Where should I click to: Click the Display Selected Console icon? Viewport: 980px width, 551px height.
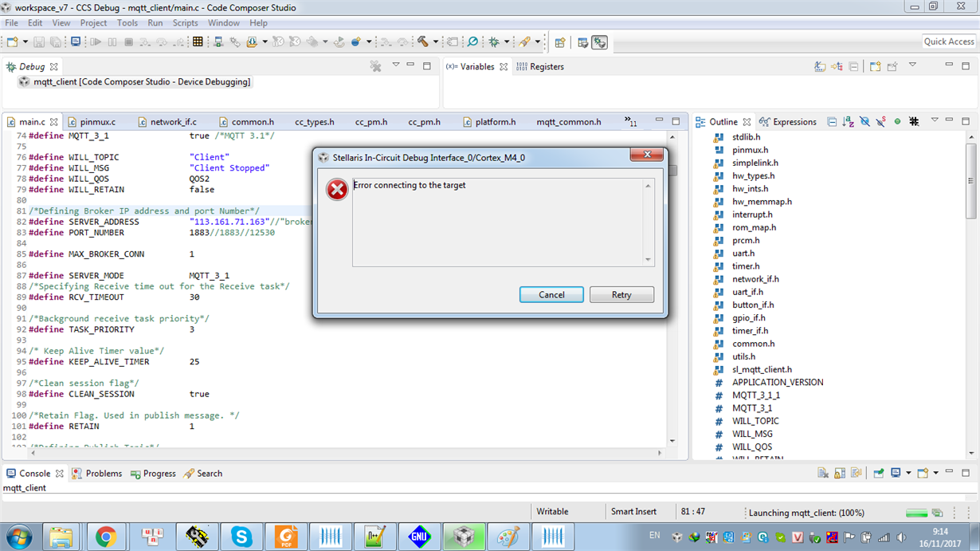click(x=896, y=473)
